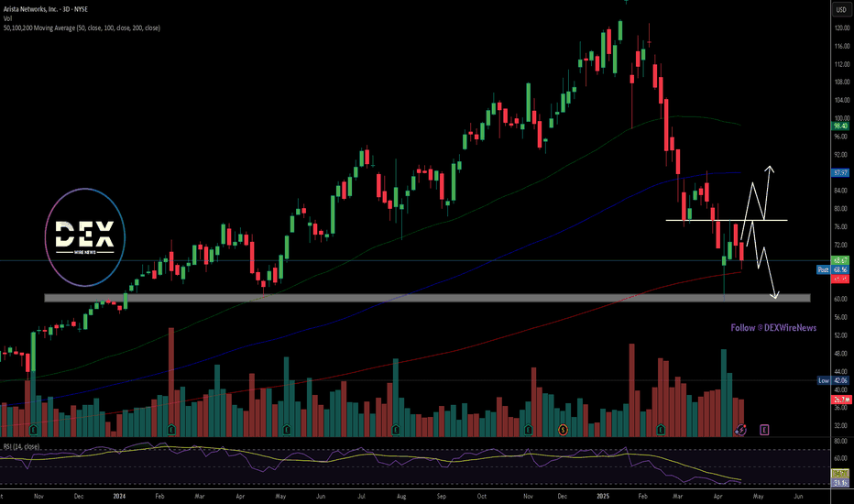854x504 pixels.
Task: Select the 50,100,200 Moving Average legend
Action: point(82,27)
